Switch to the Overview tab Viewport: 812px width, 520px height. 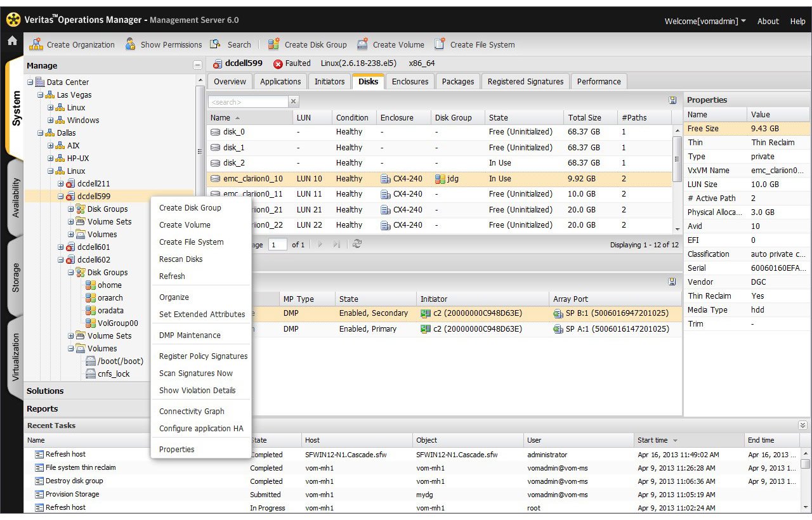[230, 82]
